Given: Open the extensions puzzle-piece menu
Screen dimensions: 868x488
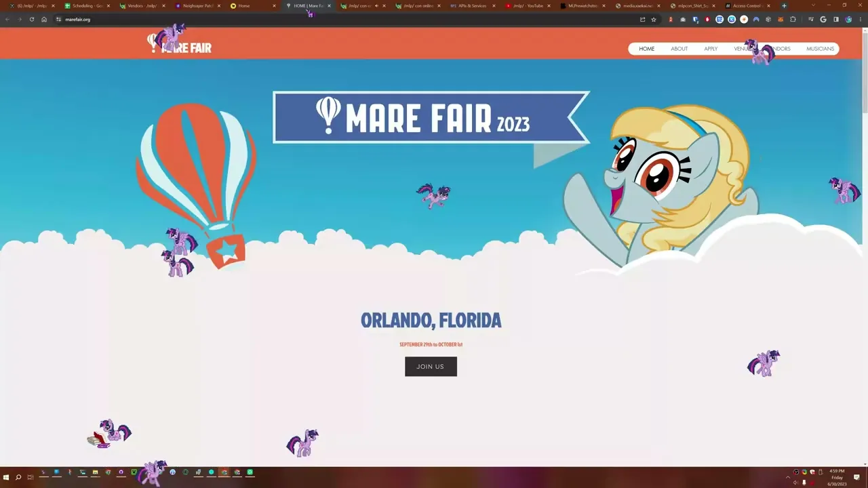Looking at the screenshot, I should (x=793, y=19).
